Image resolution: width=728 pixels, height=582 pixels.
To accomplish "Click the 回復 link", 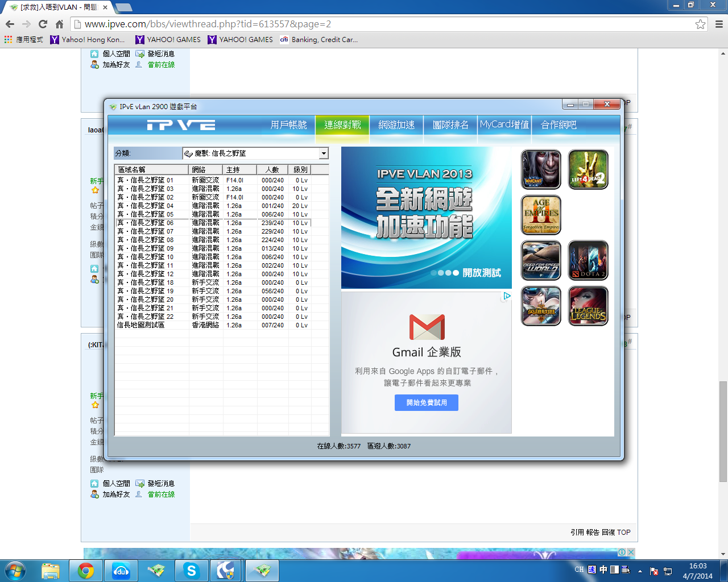I will coord(609,533).
